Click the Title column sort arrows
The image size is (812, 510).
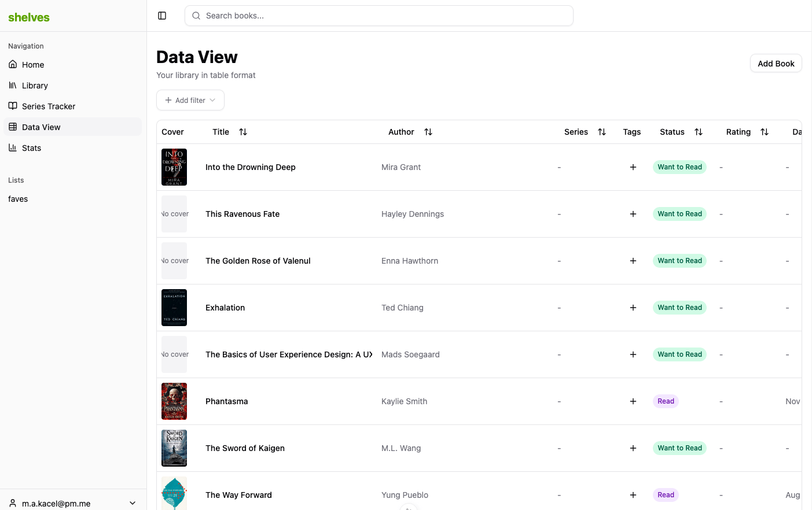pos(243,132)
